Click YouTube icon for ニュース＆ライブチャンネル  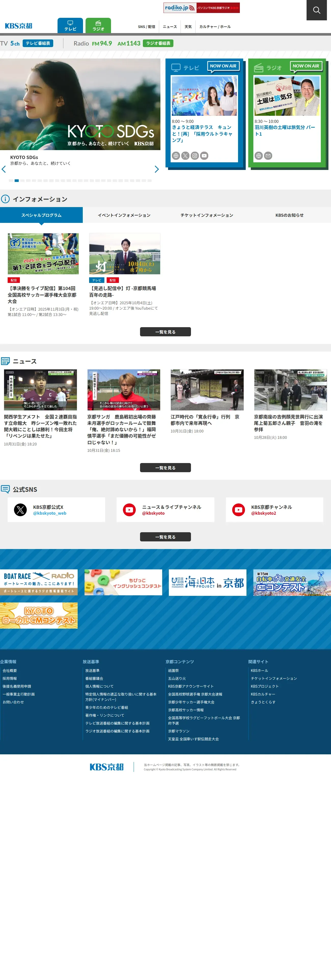click(130, 510)
